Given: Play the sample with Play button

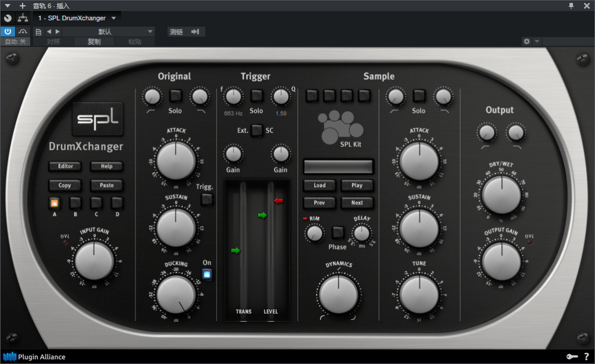Looking at the screenshot, I should (x=357, y=185).
